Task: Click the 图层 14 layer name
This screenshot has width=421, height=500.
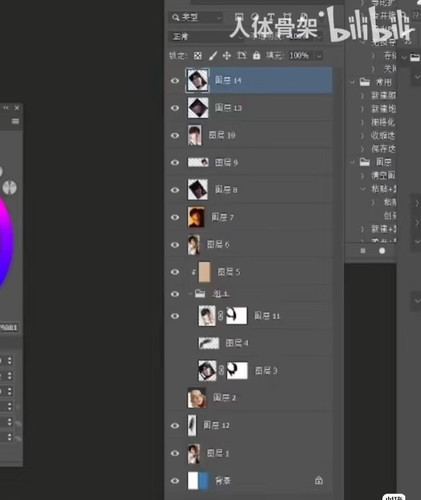Action: [228, 80]
